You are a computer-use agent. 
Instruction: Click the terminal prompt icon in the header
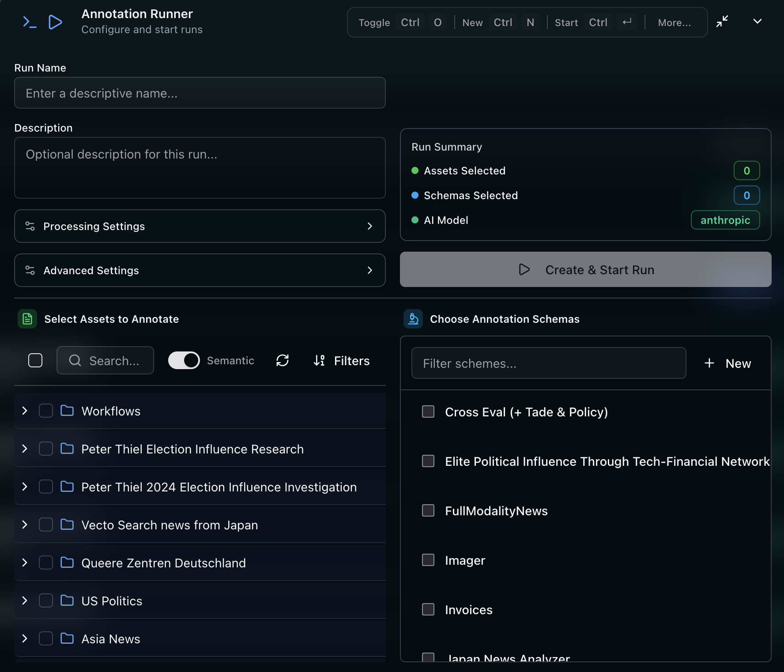pos(29,22)
